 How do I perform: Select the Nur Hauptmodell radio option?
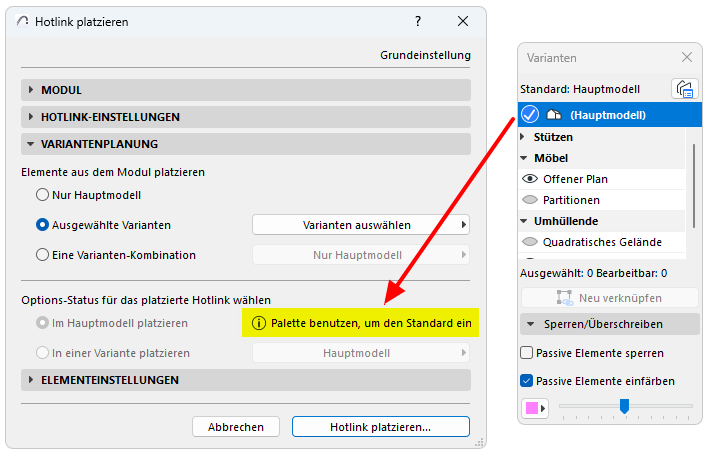43,195
